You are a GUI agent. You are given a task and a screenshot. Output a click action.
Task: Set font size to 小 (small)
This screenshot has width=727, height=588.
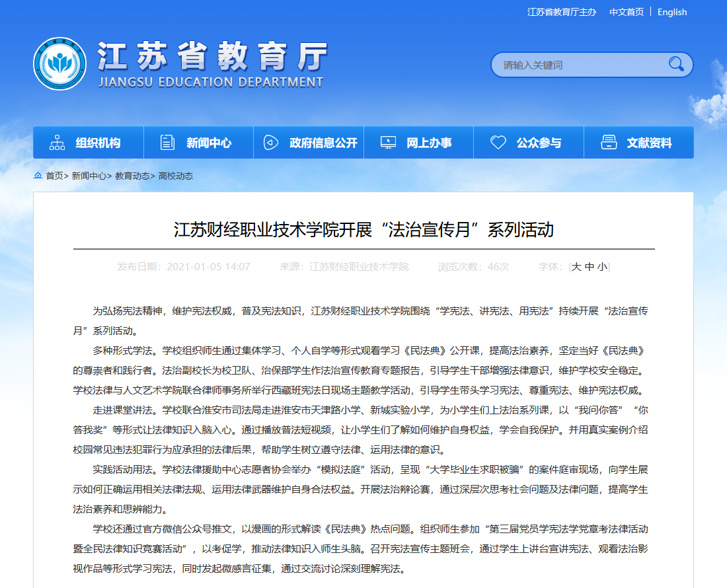point(601,267)
